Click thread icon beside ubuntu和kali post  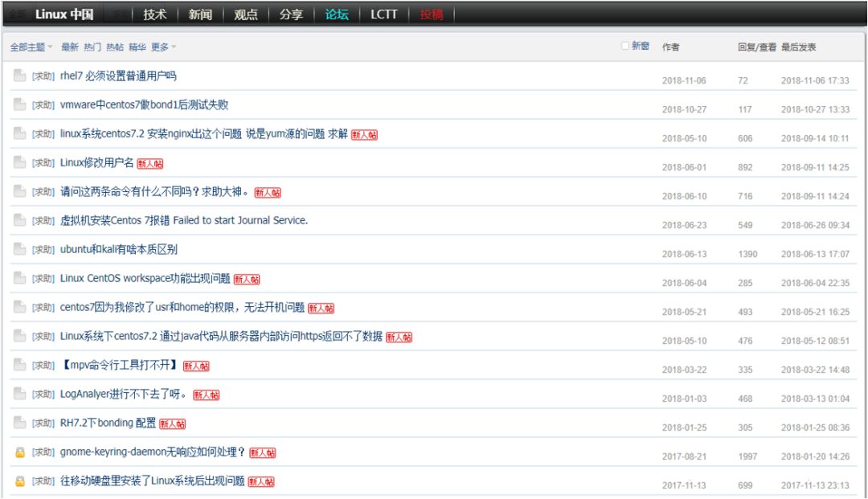click(19, 249)
